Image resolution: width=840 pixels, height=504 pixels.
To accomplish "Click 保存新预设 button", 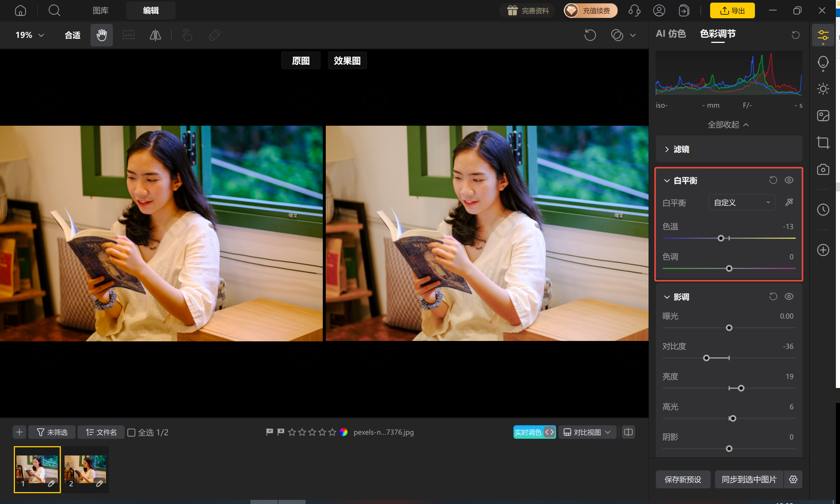I will click(x=683, y=479).
